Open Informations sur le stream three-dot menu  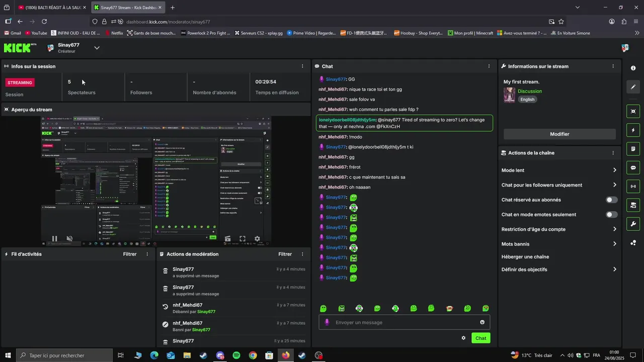[613, 66]
